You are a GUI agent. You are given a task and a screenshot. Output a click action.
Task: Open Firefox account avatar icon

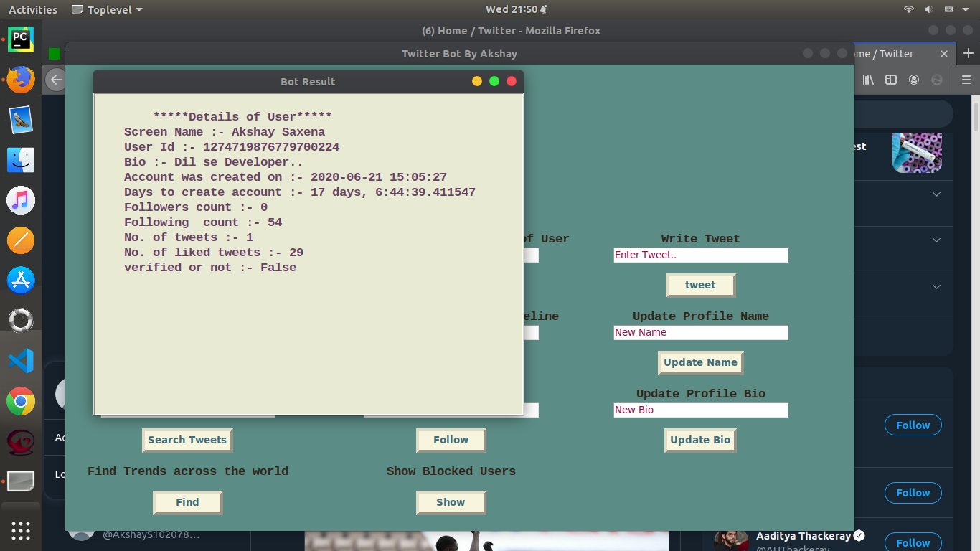point(914,80)
